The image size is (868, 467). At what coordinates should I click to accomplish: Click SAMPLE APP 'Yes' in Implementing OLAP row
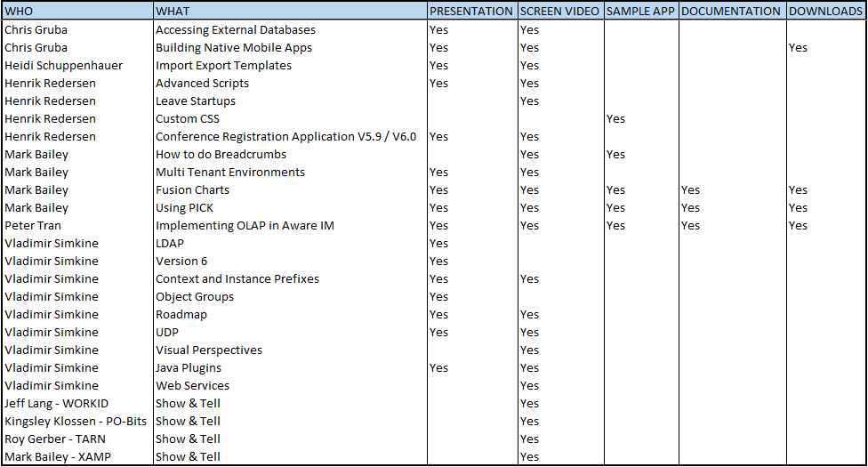[615, 225]
